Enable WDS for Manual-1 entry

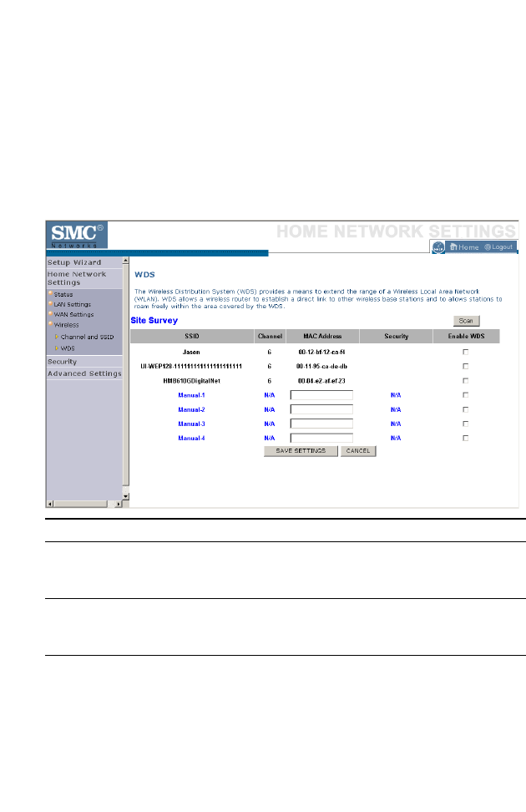pyautogui.click(x=465, y=394)
